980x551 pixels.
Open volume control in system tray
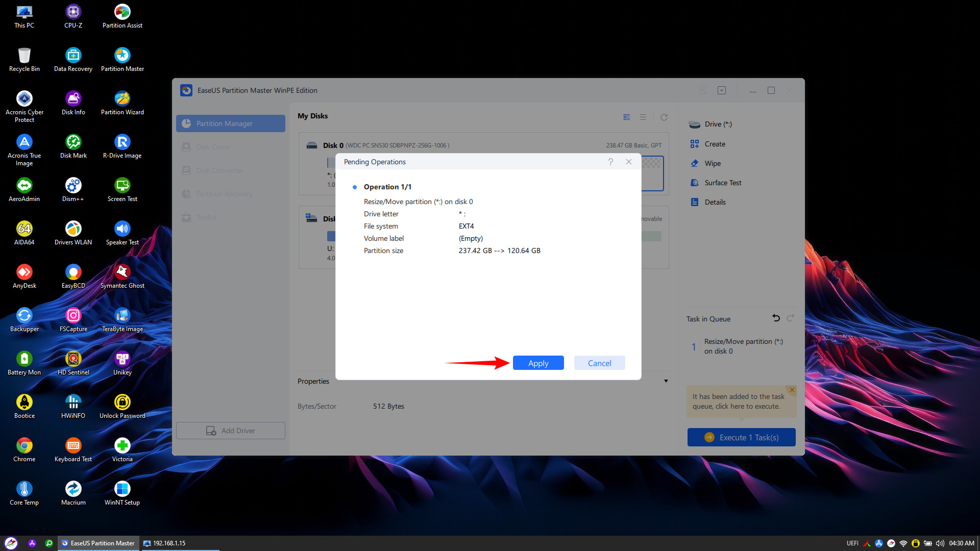click(x=940, y=543)
